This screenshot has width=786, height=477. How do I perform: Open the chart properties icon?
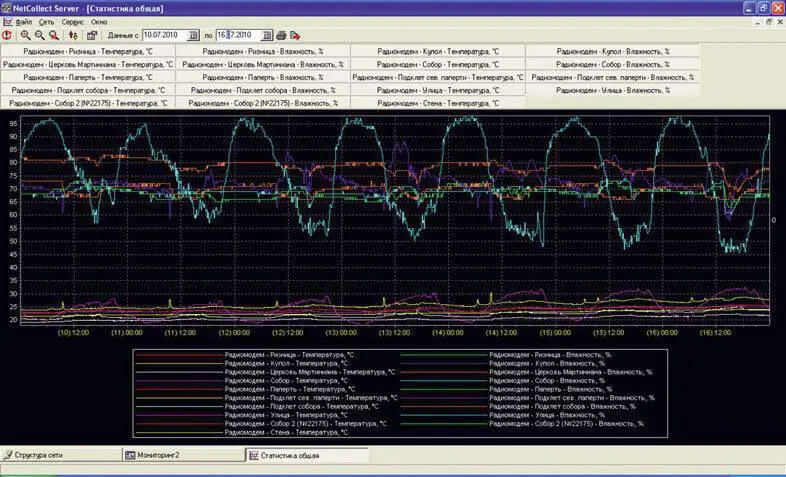(x=92, y=35)
